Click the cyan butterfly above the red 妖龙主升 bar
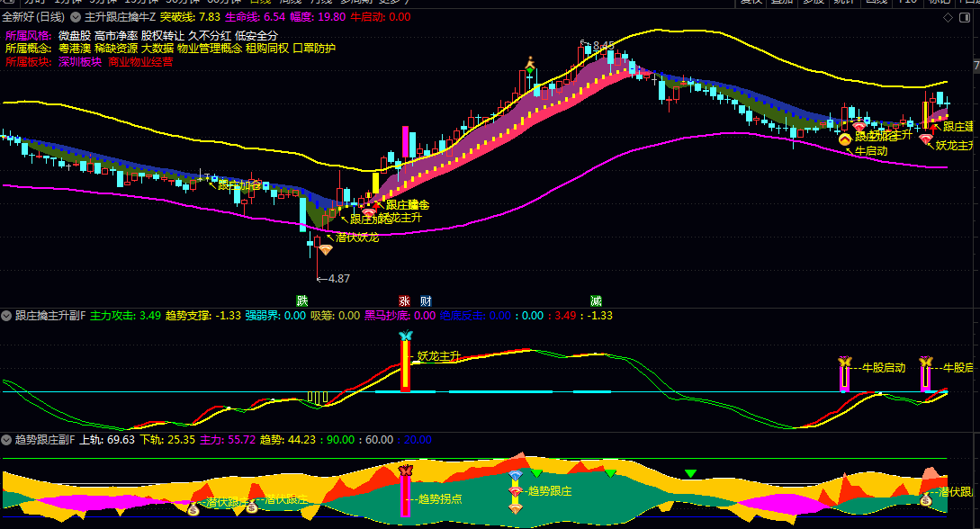 406,336
